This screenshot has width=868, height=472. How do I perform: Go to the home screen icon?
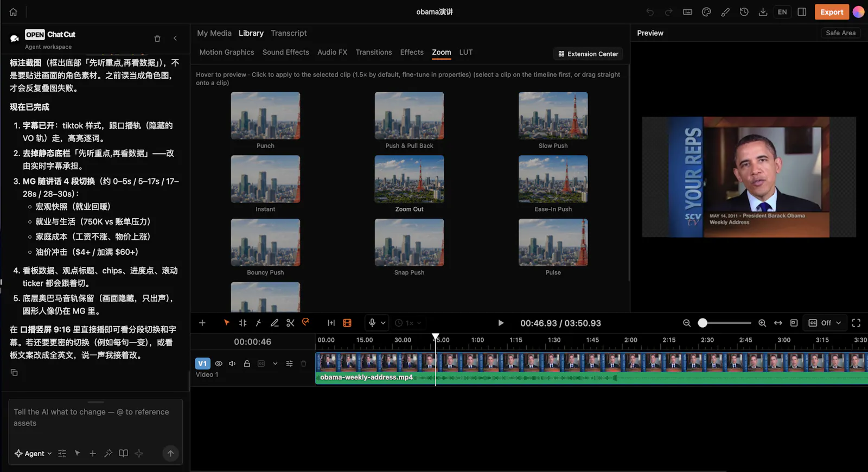click(x=13, y=12)
